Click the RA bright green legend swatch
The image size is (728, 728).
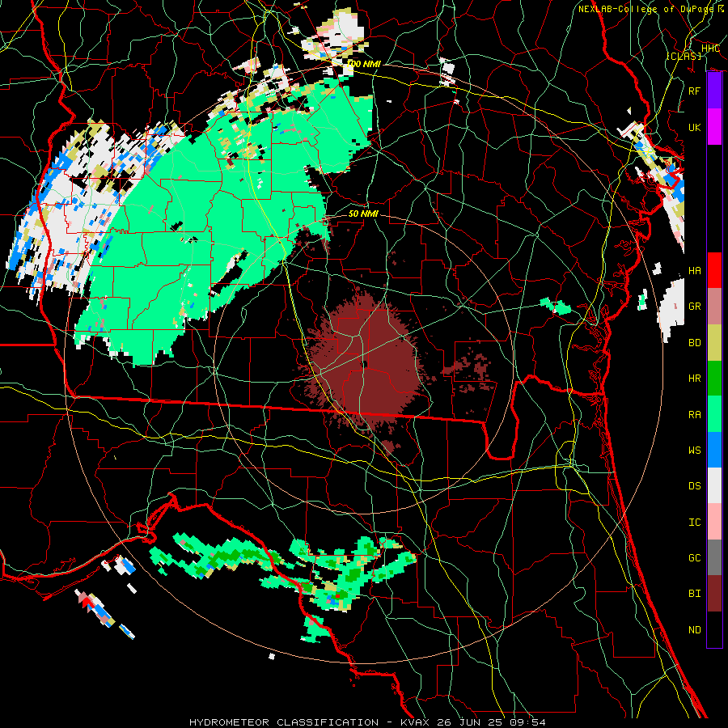(x=714, y=414)
